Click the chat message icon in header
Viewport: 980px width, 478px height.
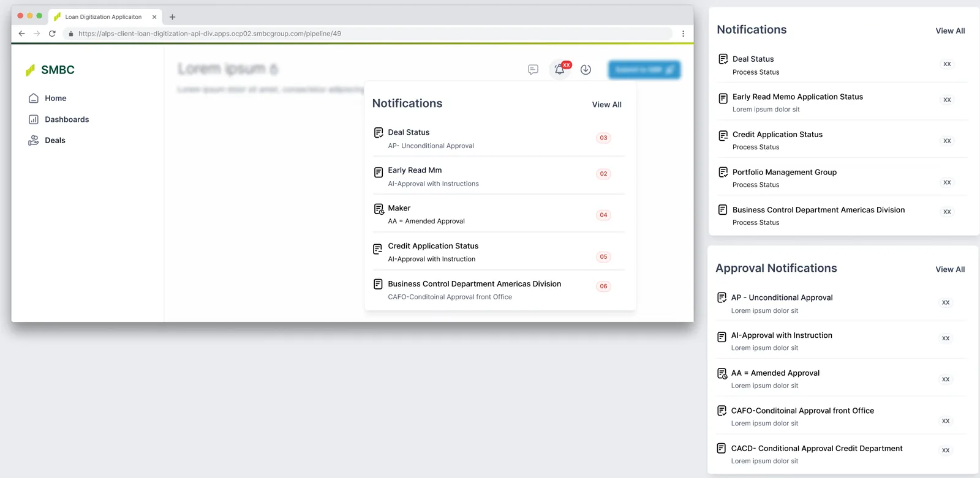coord(533,70)
